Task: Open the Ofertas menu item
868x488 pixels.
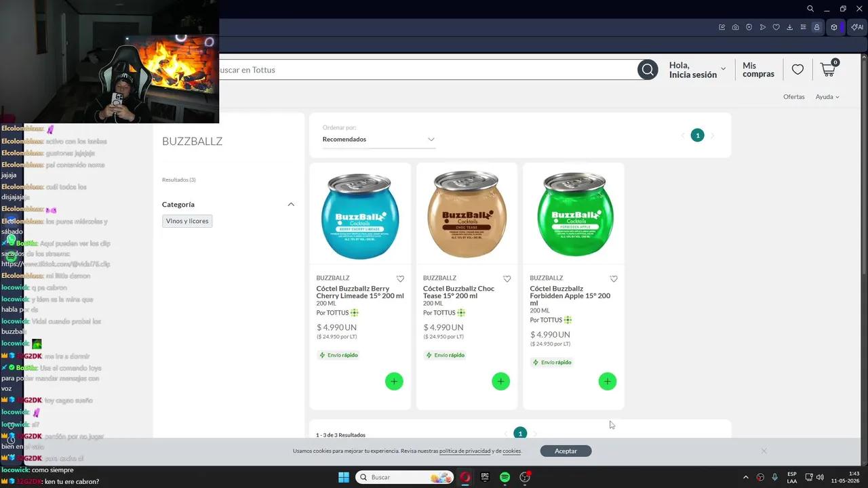Action: 794,97
